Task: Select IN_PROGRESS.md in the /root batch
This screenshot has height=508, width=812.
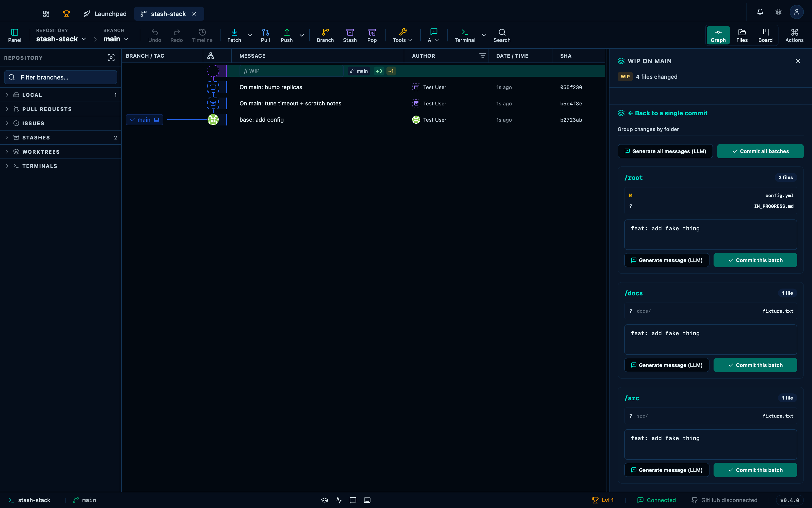Action: pyautogui.click(x=711, y=206)
